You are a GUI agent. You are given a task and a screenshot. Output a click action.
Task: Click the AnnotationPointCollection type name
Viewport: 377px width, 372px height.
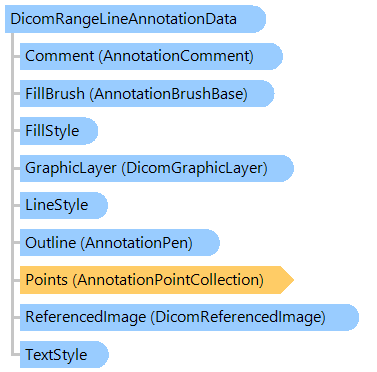pos(168,280)
